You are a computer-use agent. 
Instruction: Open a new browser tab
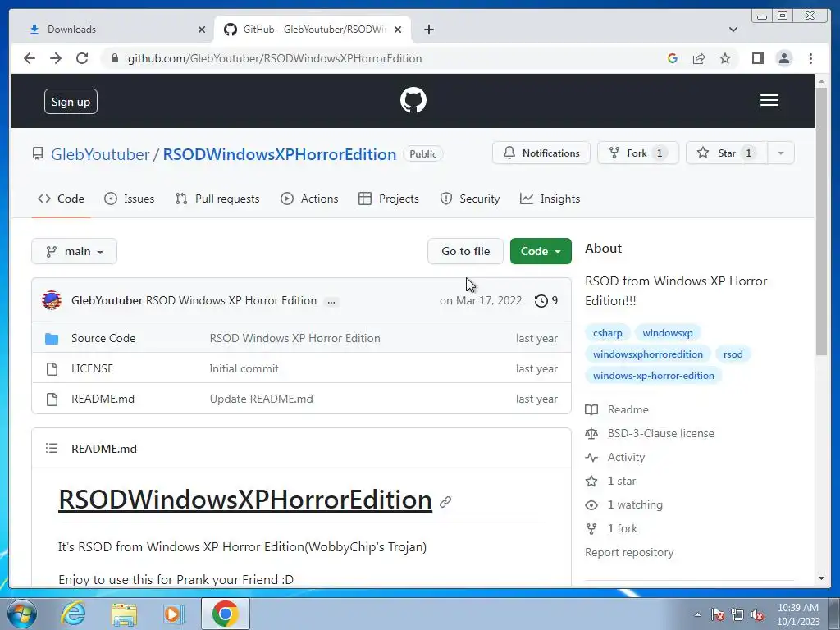point(428,30)
